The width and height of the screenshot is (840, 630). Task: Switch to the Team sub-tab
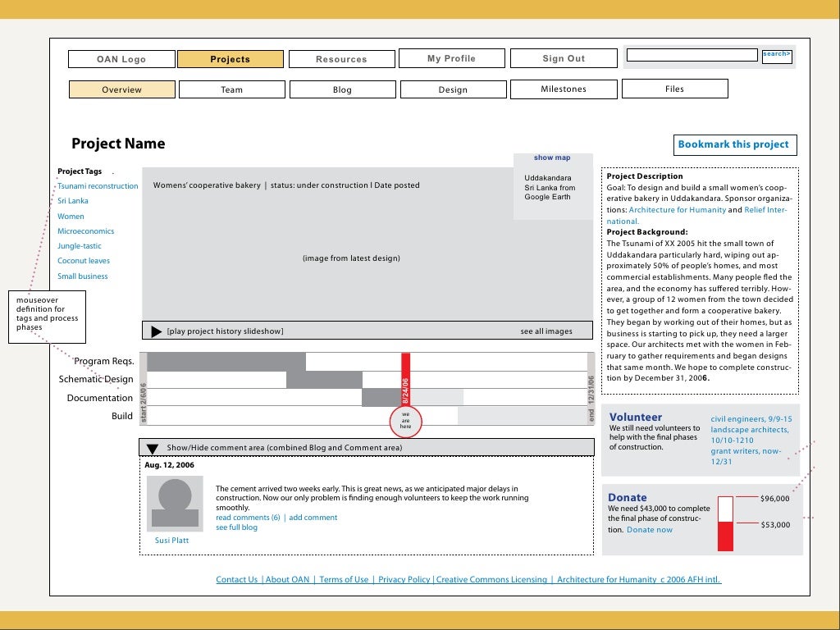[x=232, y=89]
